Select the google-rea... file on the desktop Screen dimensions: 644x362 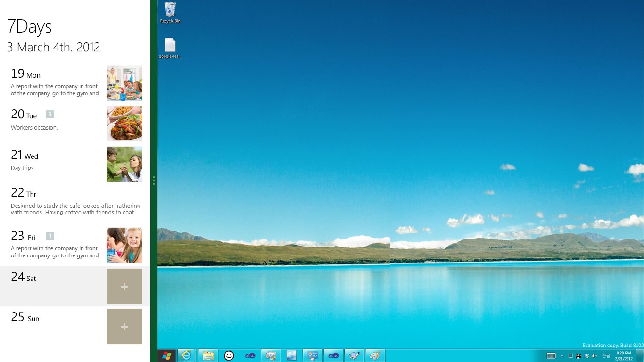click(x=170, y=48)
